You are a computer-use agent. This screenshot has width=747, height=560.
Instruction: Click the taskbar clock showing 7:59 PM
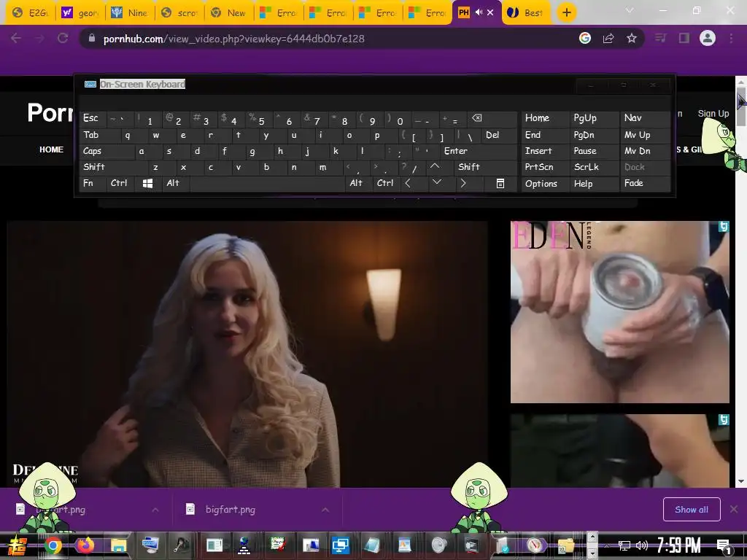pyautogui.click(x=678, y=545)
